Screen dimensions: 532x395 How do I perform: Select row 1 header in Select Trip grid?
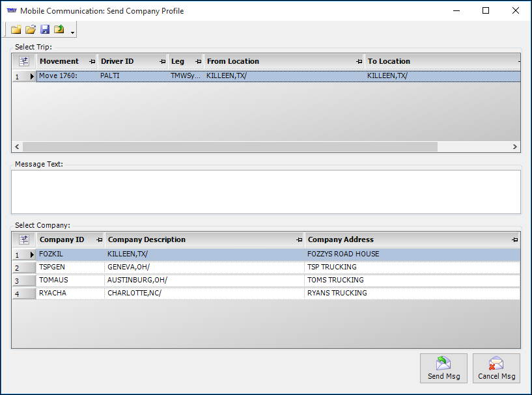pyautogui.click(x=23, y=76)
